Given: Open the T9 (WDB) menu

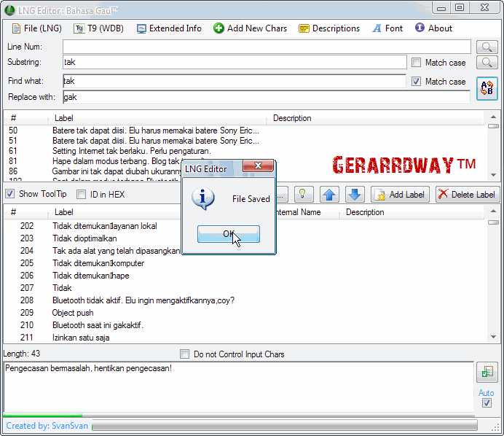Looking at the screenshot, I should (x=98, y=28).
